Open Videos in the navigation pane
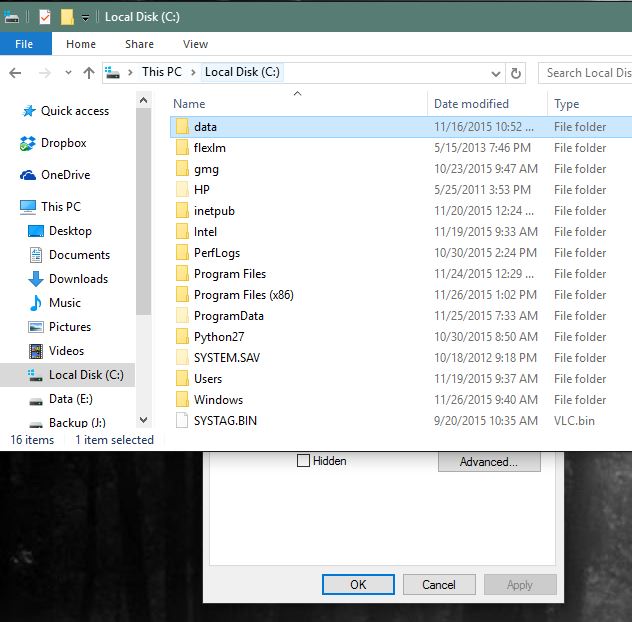Screen dimensions: 632x622 pos(56,351)
